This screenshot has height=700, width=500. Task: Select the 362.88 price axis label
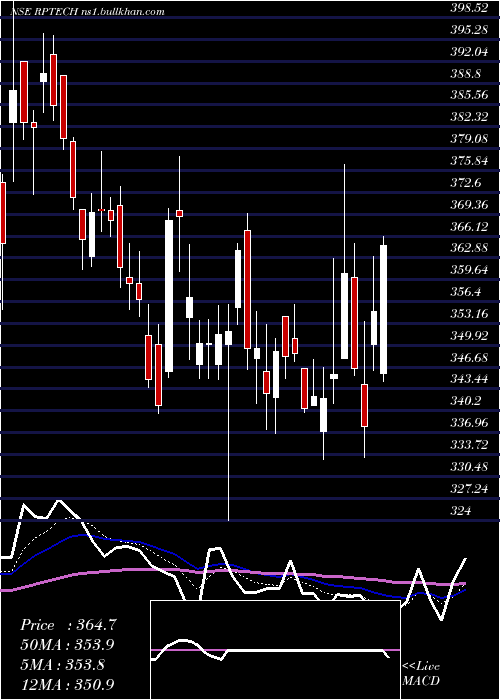(x=469, y=248)
